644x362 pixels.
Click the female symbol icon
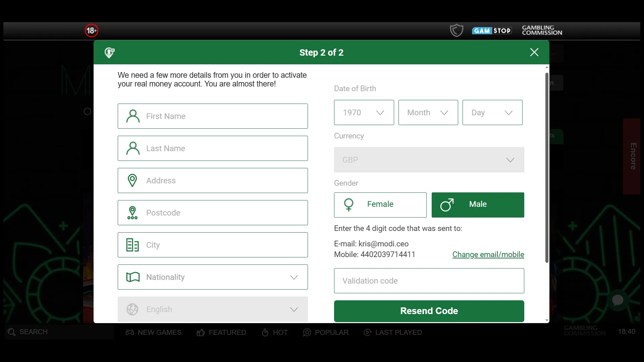click(349, 205)
